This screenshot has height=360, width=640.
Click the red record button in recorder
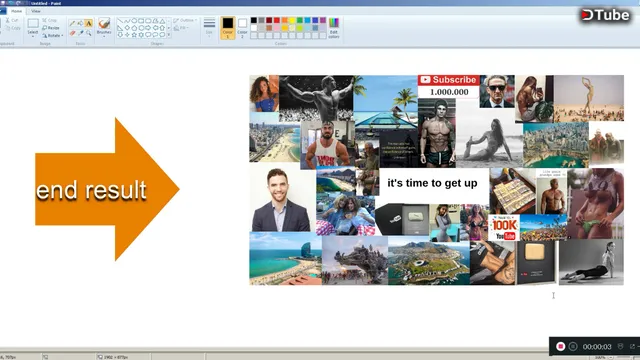pyautogui.click(x=560, y=346)
